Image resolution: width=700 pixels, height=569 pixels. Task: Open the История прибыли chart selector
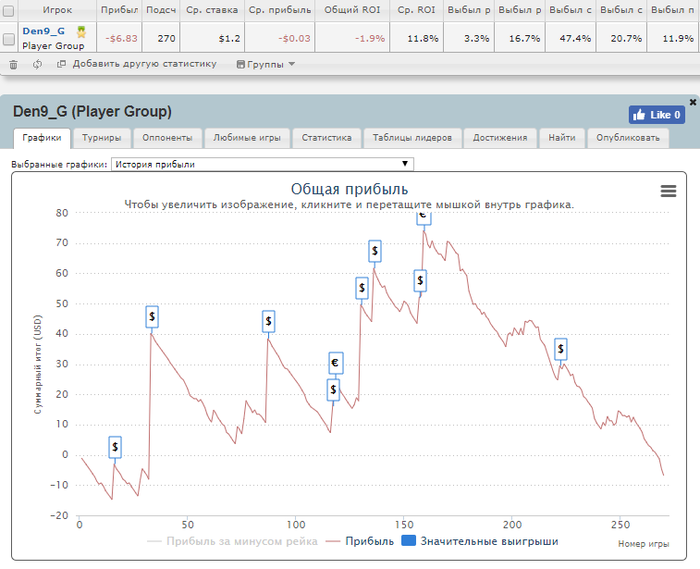262,164
